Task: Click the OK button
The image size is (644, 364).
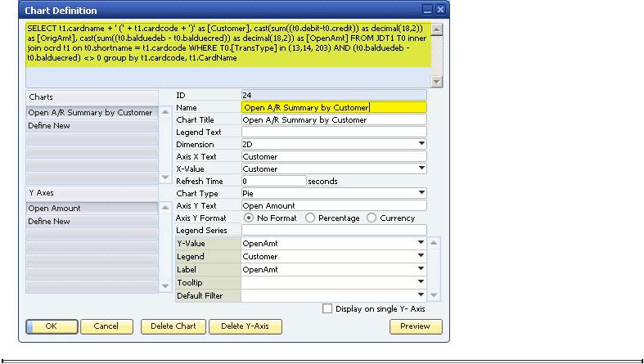Action: 52,326
